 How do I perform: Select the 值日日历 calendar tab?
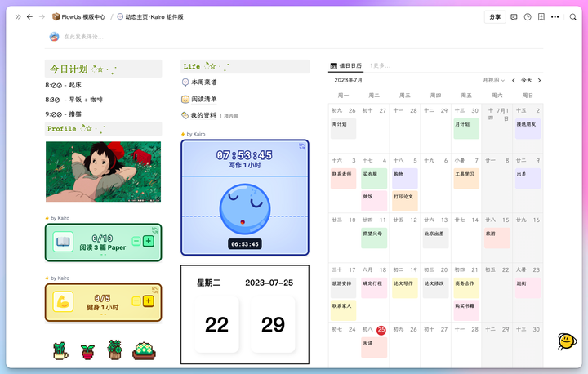[x=346, y=65]
